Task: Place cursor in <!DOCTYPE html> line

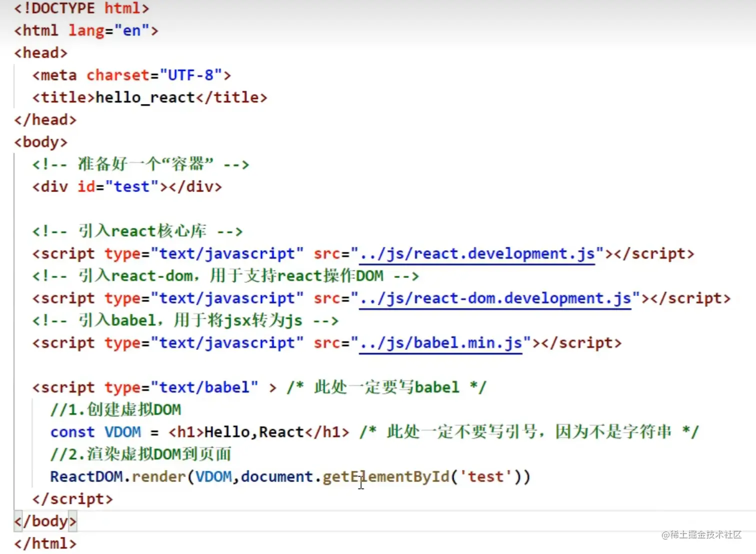Action: [81, 8]
